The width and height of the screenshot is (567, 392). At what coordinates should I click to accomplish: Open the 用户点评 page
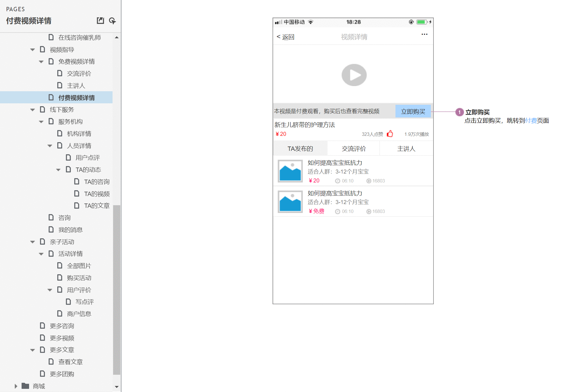(x=87, y=158)
